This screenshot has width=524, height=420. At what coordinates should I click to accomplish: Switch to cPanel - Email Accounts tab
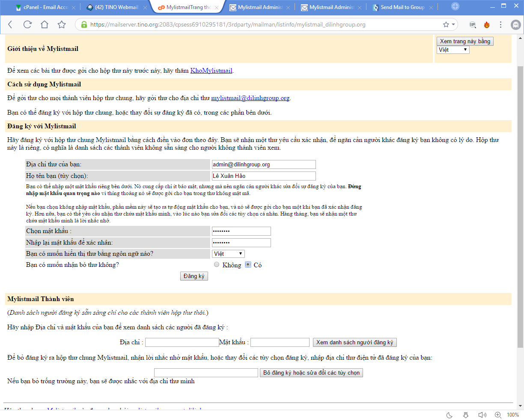45,7
